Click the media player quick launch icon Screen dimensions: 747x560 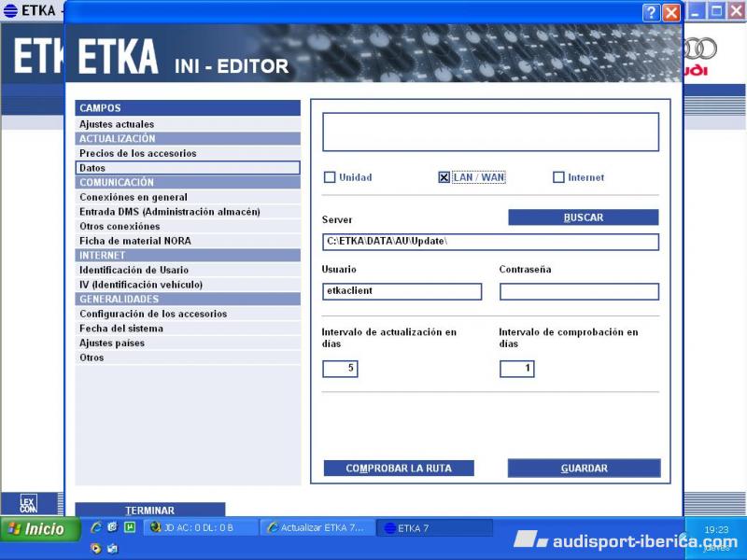tap(96, 548)
